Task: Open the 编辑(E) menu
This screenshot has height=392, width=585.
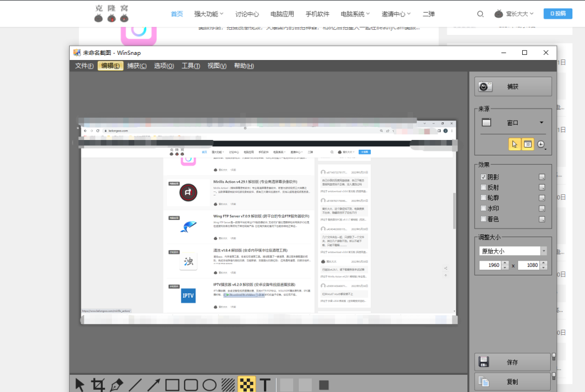Action: coord(110,66)
